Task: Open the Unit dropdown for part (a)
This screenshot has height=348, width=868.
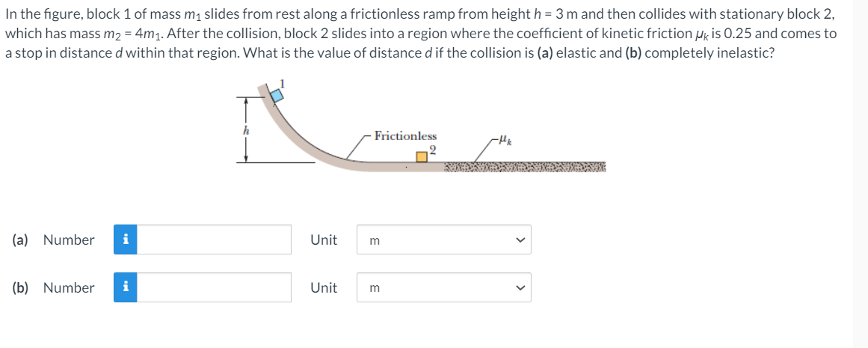Action: (x=444, y=239)
